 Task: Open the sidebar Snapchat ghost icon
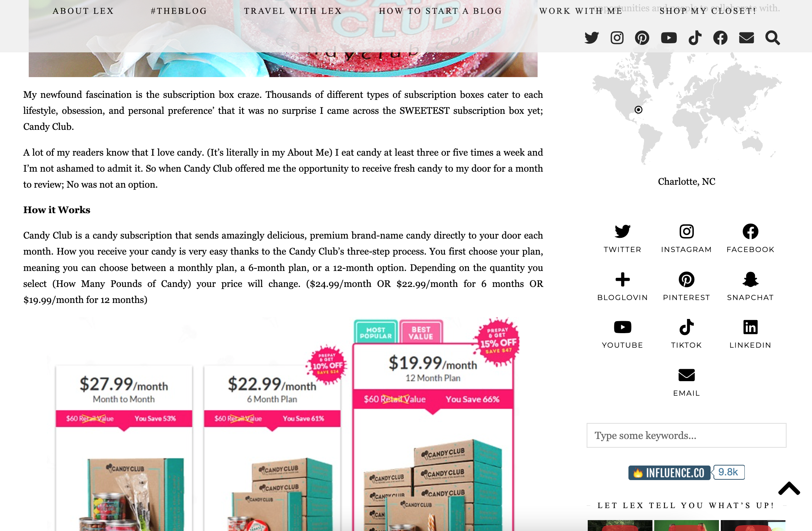pyautogui.click(x=750, y=279)
